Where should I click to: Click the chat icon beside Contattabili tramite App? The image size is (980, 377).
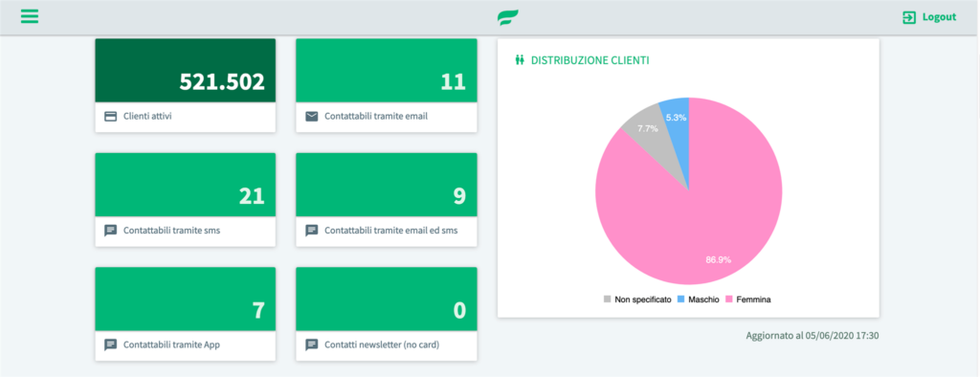111,345
